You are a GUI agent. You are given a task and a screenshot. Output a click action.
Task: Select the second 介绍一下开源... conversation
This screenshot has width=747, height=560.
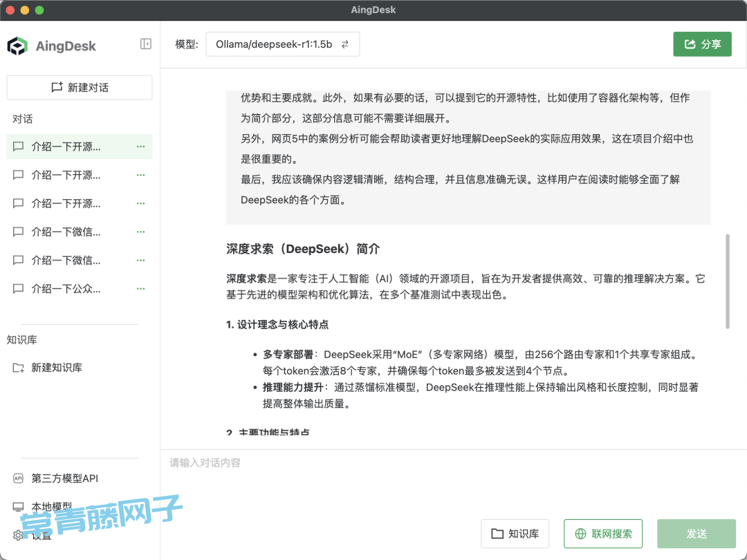click(80, 175)
